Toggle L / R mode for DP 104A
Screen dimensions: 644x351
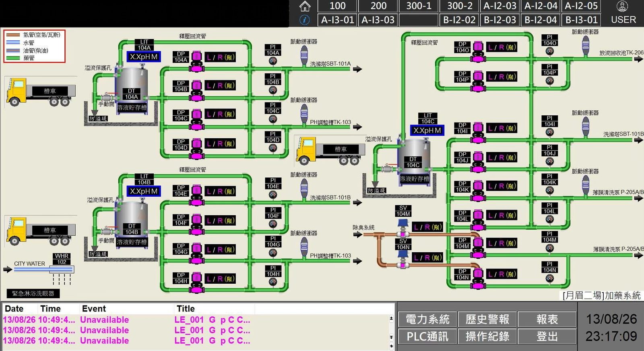(221, 57)
